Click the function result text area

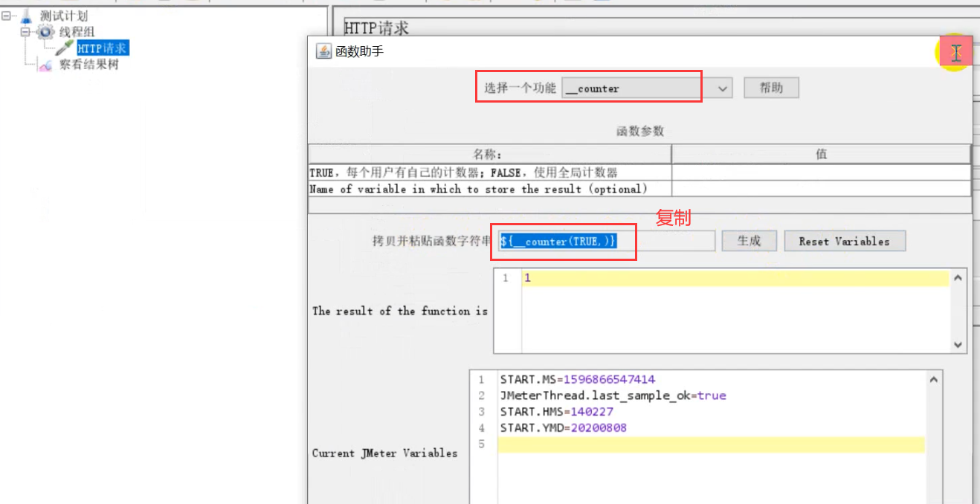[735, 311]
